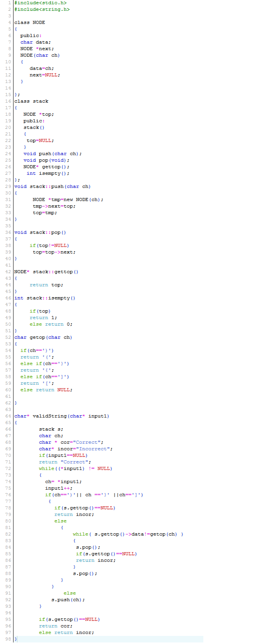The image size is (267, 644).
Task: Click line number 42 in the gutter
Action: tap(8, 272)
